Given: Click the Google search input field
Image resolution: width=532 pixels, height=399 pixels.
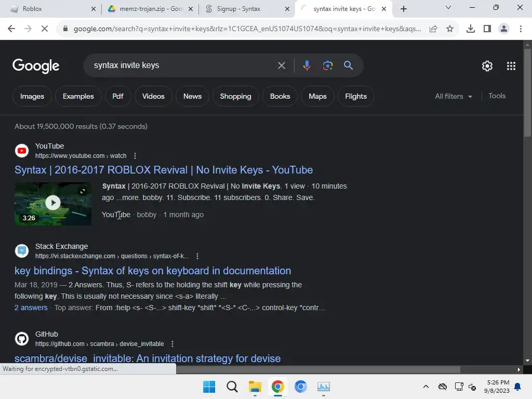Looking at the screenshot, I should [183, 65].
